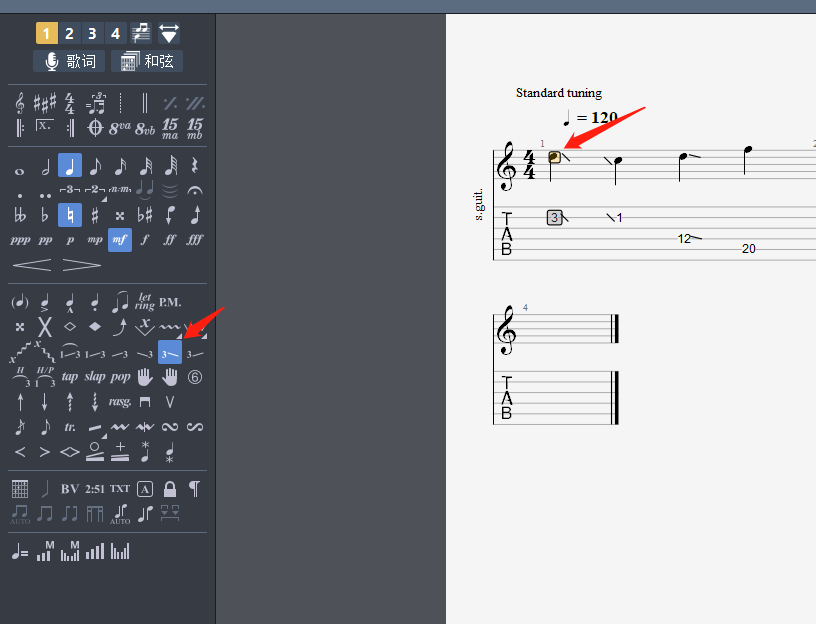Add a trill using the tr. icon
The height and width of the screenshot is (624, 816).
[70, 427]
